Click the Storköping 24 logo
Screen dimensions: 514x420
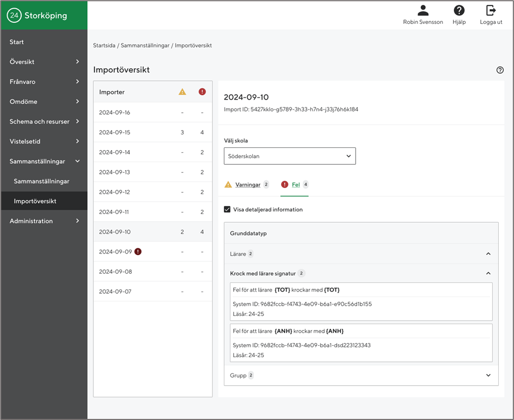14,16
